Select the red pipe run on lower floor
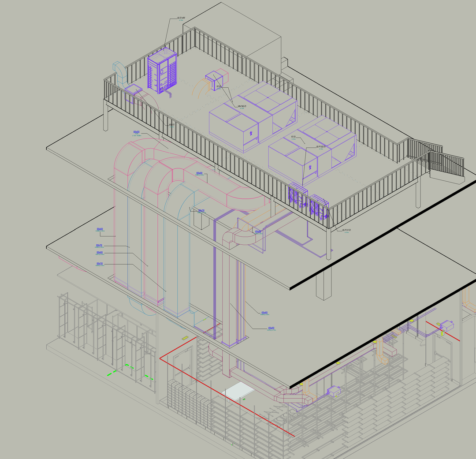476x459 pixels. [220, 388]
